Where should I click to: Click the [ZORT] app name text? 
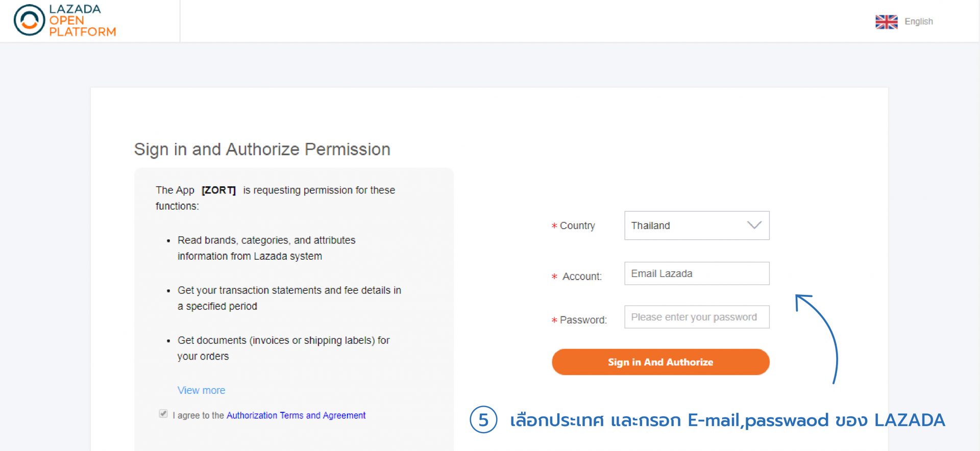click(x=218, y=190)
